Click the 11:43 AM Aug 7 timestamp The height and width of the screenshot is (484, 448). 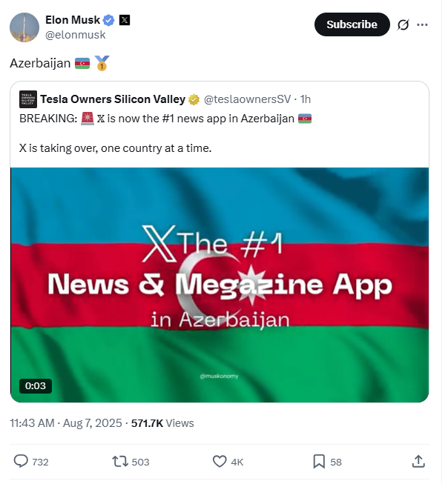tap(67, 423)
